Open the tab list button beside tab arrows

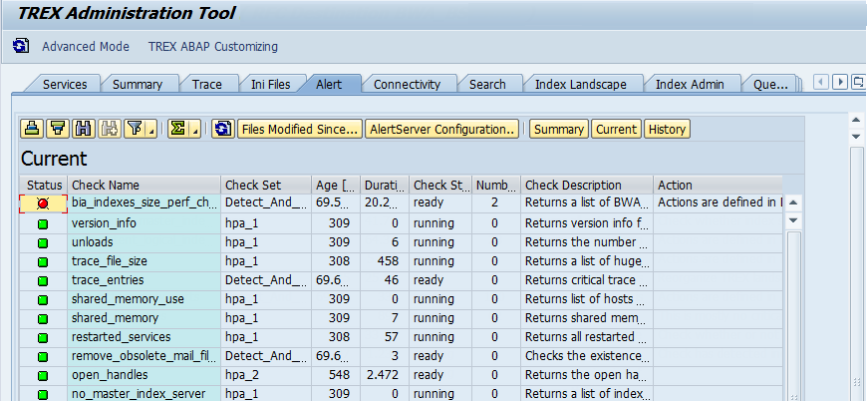[x=859, y=82]
